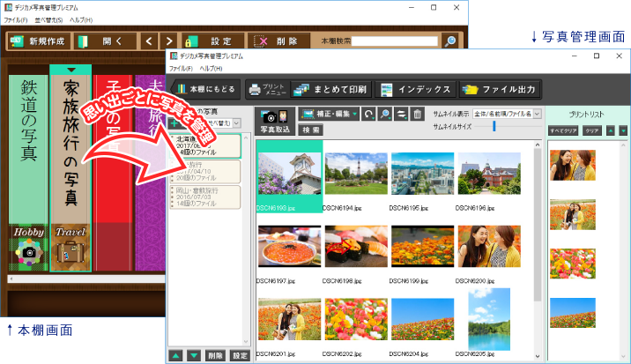Click the ファイル出力 folder button
The image size is (631, 364).
click(x=499, y=89)
